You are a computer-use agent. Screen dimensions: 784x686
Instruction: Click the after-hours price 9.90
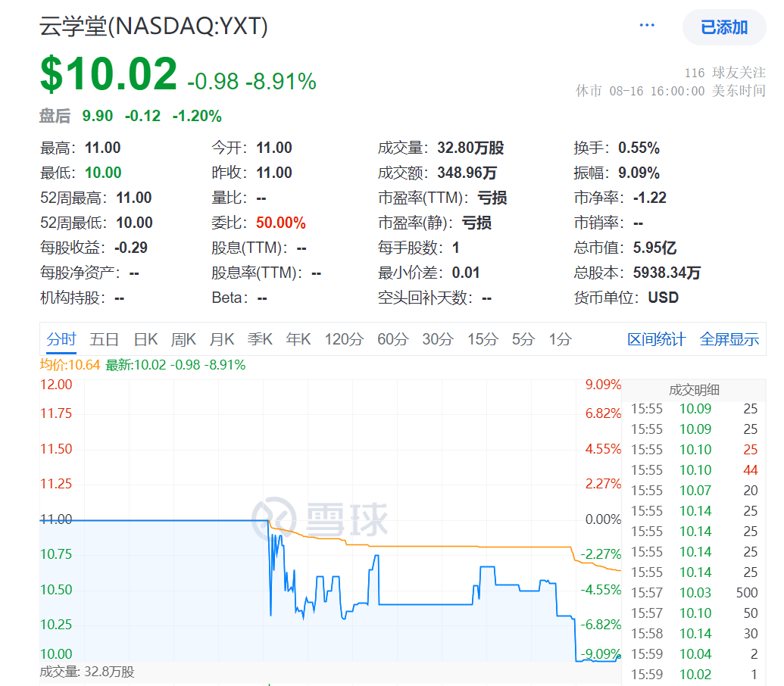[x=98, y=116]
